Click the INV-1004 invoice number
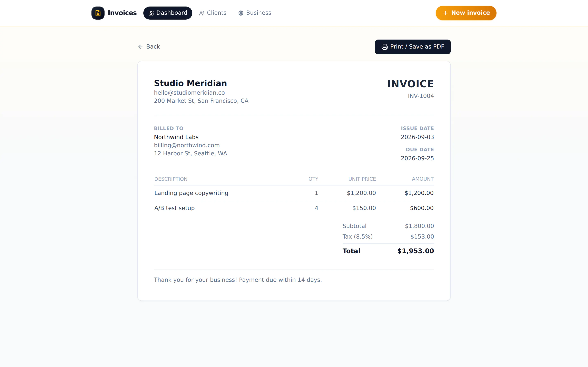 click(x=421, y=96)
